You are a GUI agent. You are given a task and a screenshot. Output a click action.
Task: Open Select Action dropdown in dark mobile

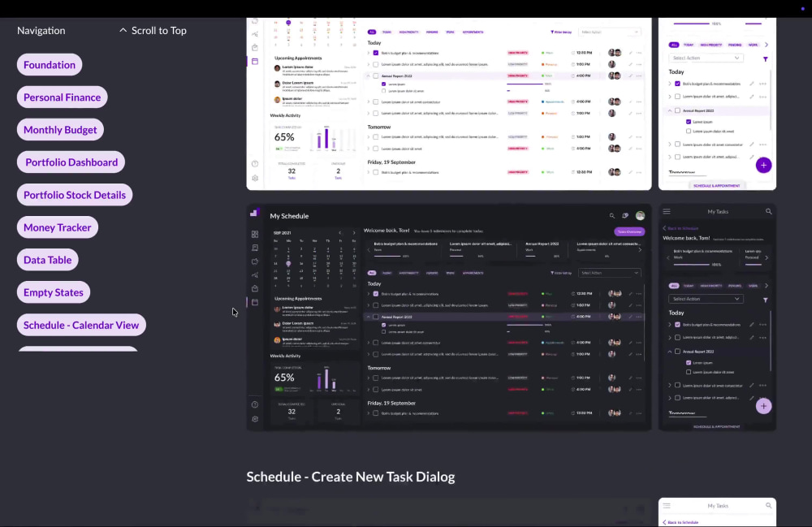[706, 299]
